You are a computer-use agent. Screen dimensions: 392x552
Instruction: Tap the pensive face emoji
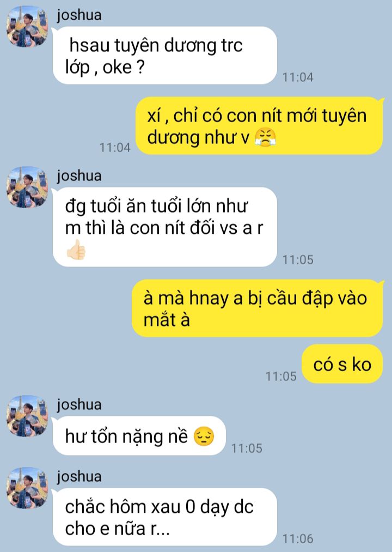tap(204, 436)
